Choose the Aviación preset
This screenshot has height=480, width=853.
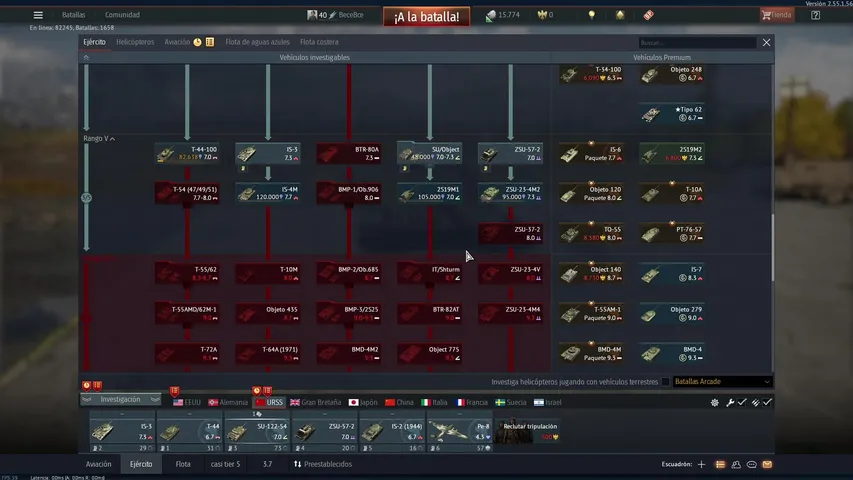tap(98, 464)
